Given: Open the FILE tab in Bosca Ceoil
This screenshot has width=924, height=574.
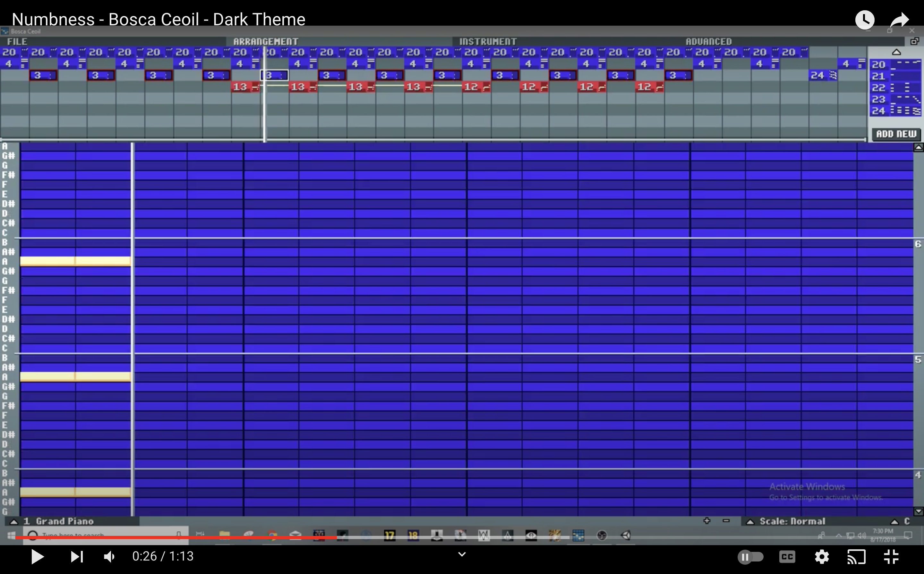Looking at the screenshot, I should click(17, 41).
